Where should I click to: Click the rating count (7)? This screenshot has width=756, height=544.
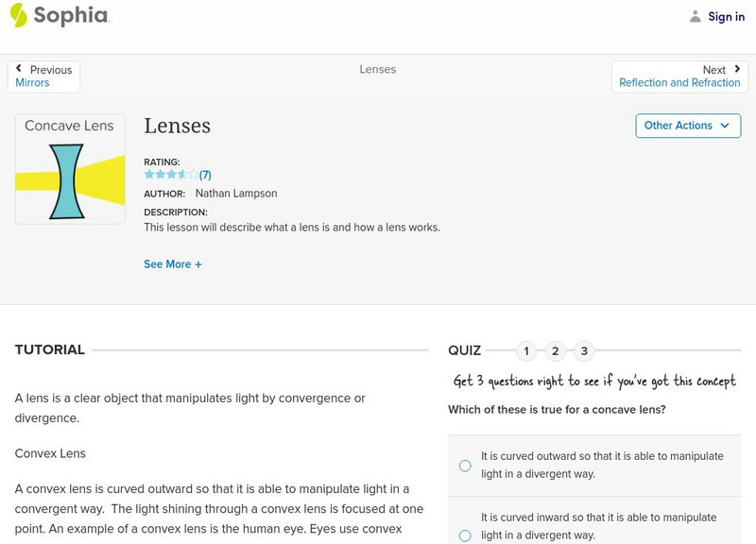coord(205,175)
